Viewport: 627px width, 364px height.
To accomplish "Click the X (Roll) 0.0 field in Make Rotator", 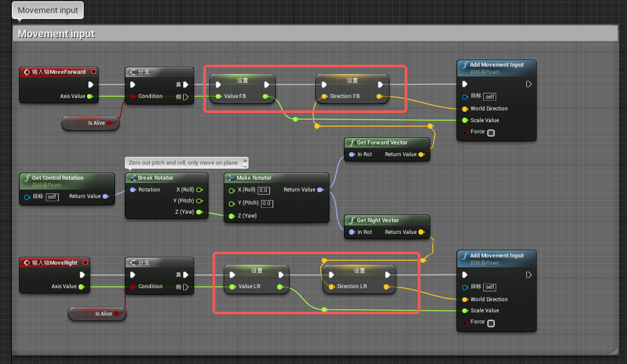I will point(263,191).
